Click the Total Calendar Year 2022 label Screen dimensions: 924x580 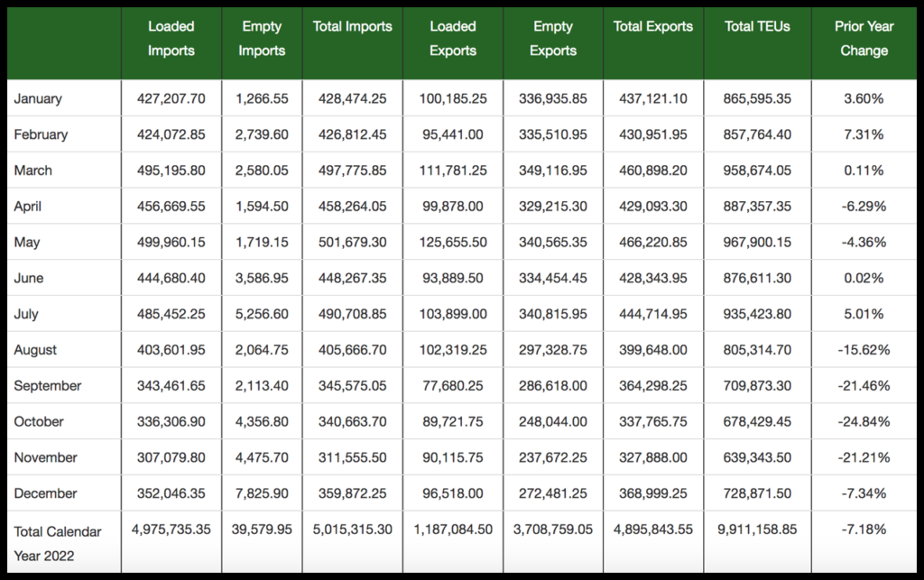click(58, 544)
